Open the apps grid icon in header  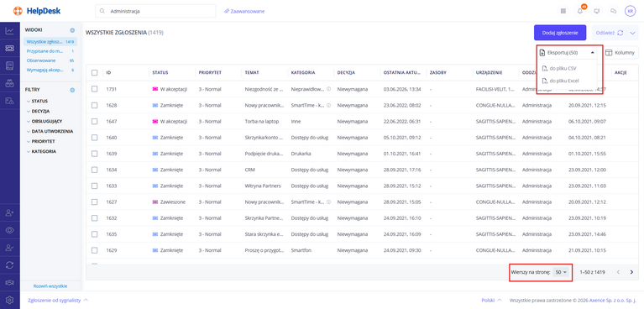click(563, 11)
